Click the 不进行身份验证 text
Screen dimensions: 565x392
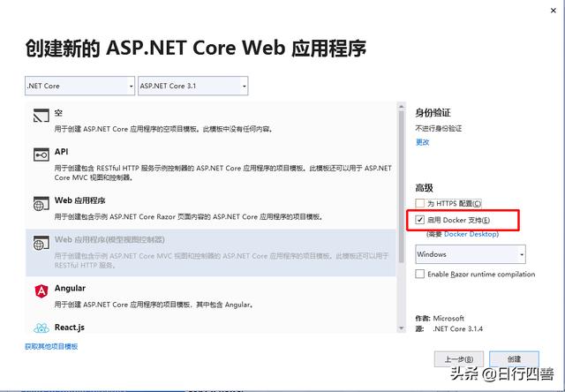(439, 128)
